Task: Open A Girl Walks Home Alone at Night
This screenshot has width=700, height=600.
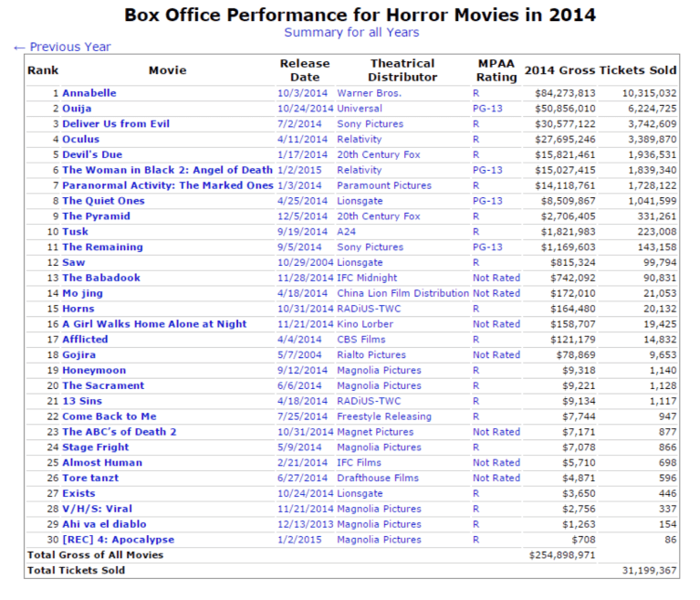Action: [x=153, y=324]
